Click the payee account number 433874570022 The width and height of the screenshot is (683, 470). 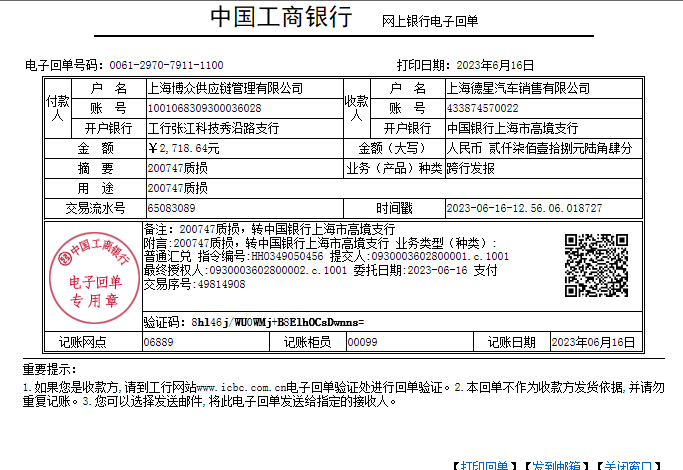[482, 108]
